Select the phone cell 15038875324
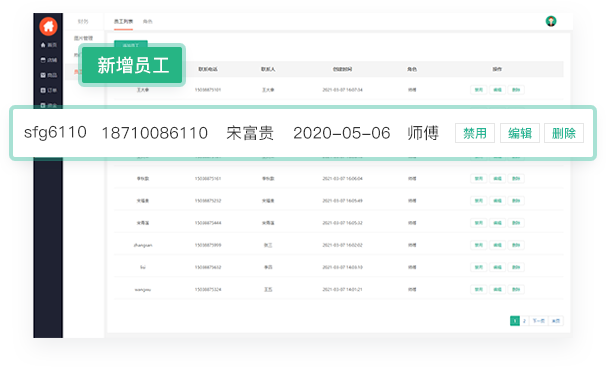This screenshot has width=606, height=367. pyautogui.click(x=208, y=289)
